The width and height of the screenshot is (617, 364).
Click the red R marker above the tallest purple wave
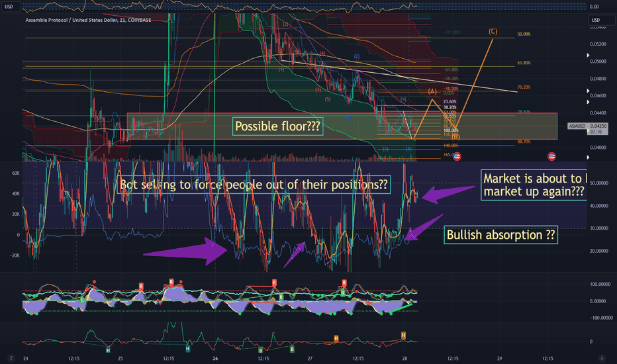[x=171, y=282]
